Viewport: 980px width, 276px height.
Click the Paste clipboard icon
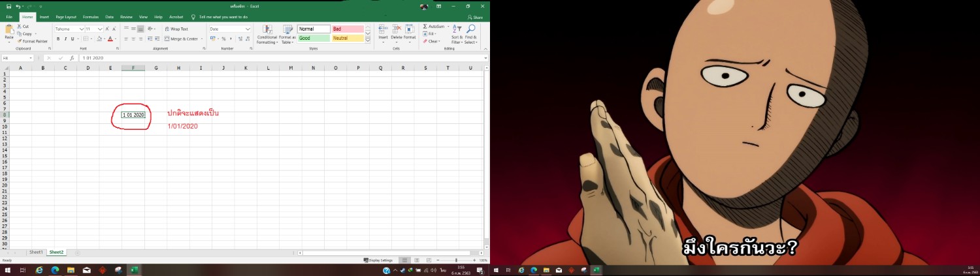tap(9, 30)
